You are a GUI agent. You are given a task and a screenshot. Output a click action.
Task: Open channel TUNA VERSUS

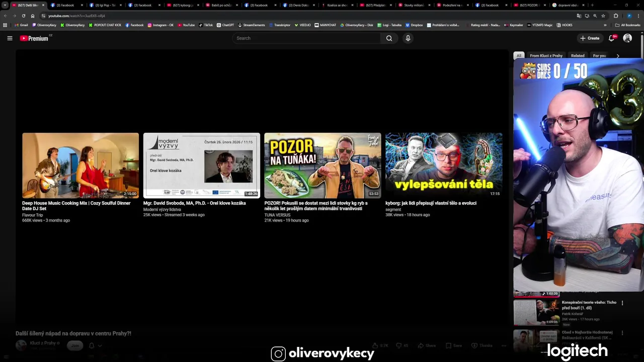click(277, 215)
